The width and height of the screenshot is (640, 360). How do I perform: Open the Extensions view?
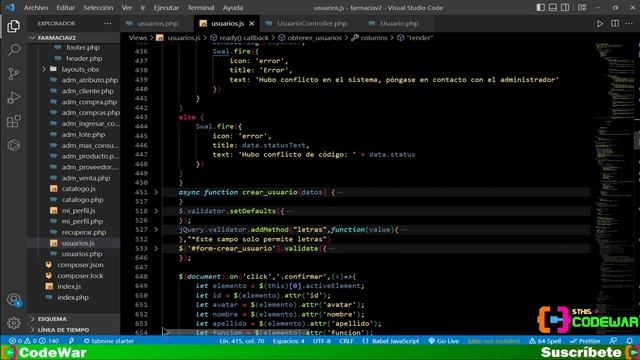(x=13, y=121)
